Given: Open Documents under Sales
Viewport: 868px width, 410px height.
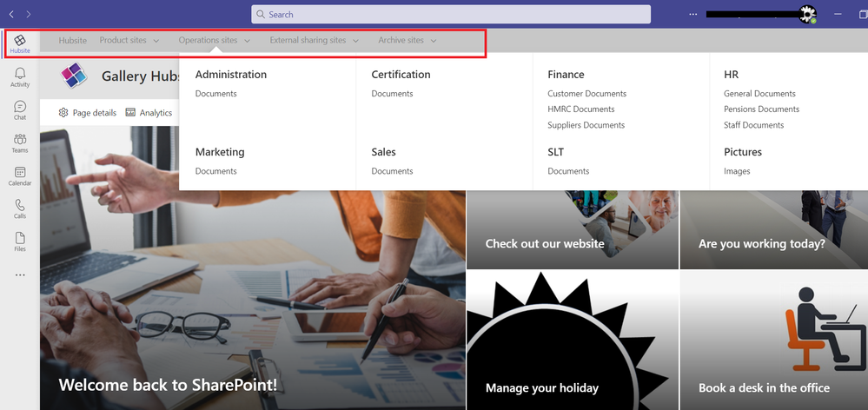Looking at the screenshot, I should (x=392, y=171).
